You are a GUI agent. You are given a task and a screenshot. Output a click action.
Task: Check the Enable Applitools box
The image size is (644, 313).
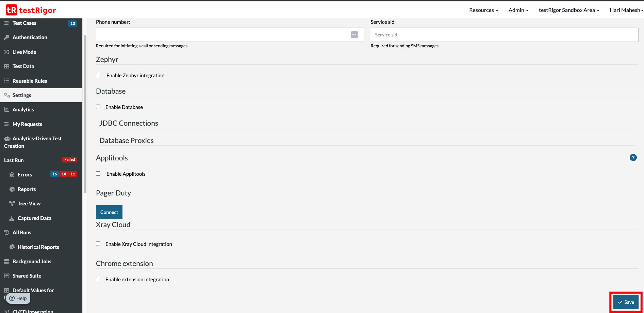click(98, 174)
